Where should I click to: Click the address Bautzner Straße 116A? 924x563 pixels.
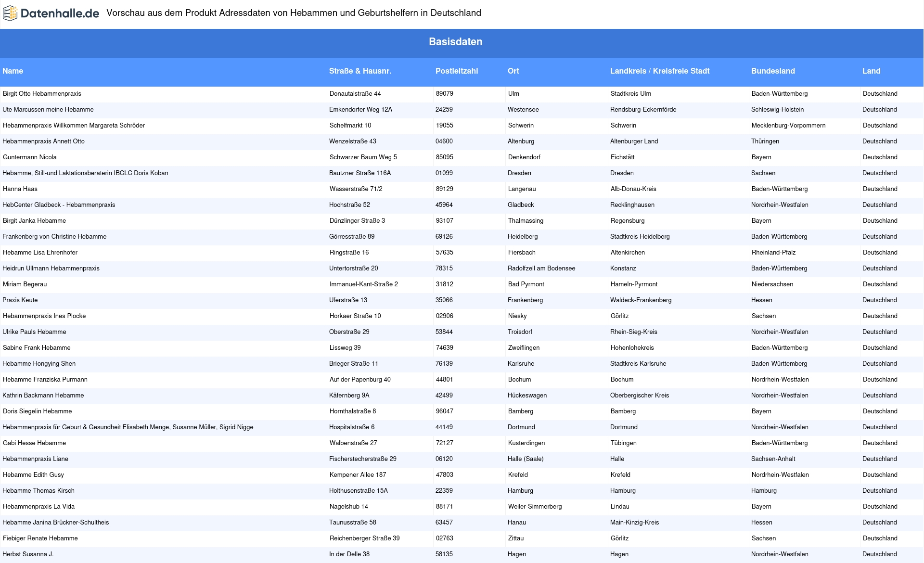click(x=360, y=173)
